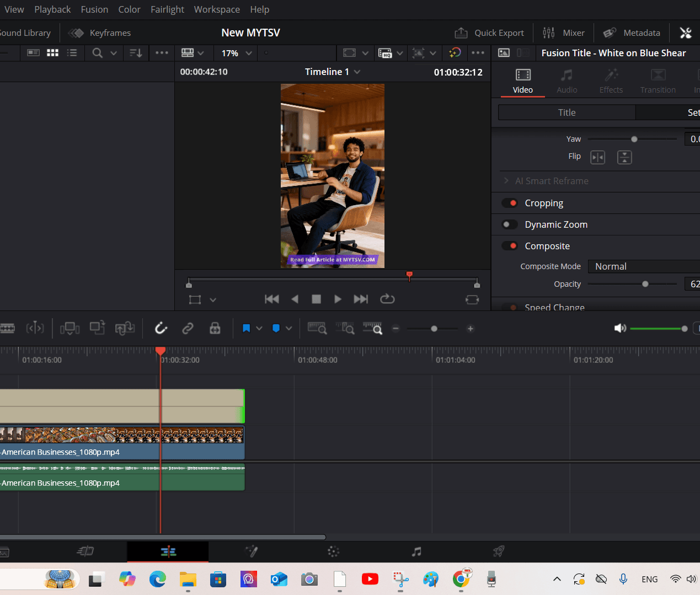
Task: Open the Playback menu
Action: tap(52, 9)
